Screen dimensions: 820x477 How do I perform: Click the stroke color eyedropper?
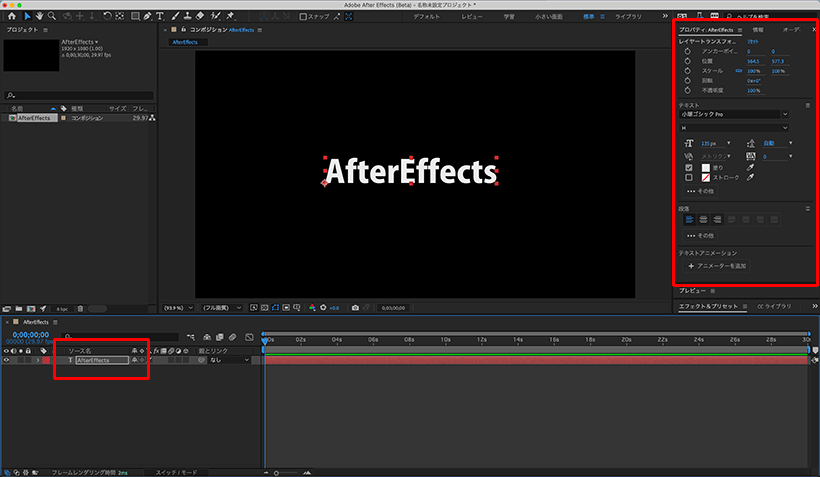coord(750,177)
